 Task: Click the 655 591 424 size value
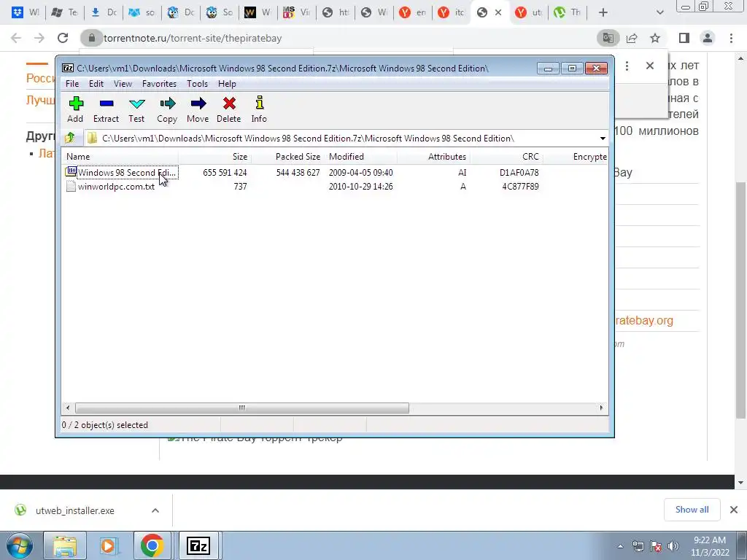225,172
